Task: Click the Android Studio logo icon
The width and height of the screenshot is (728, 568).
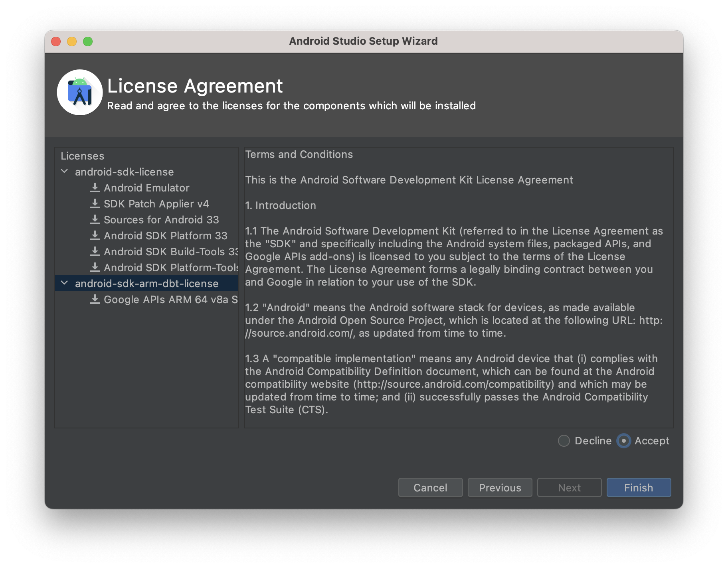Action: coord(80,93)
